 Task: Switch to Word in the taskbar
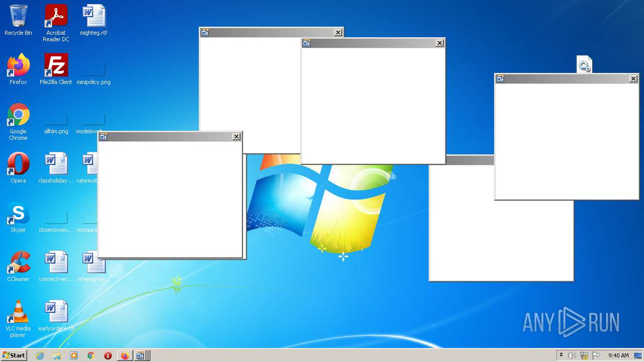click(141, 355)
